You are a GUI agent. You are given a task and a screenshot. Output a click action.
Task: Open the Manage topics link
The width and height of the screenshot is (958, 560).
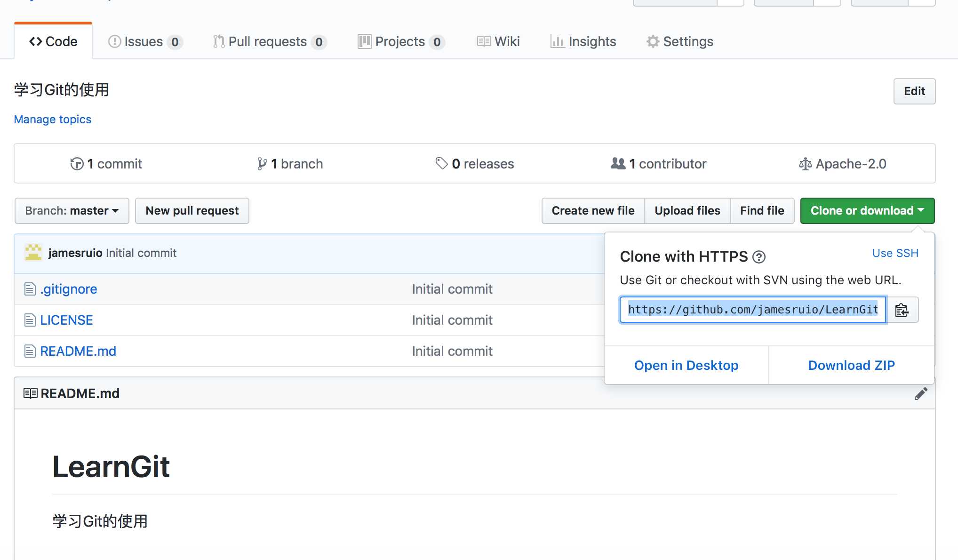[x=53, y=119]
